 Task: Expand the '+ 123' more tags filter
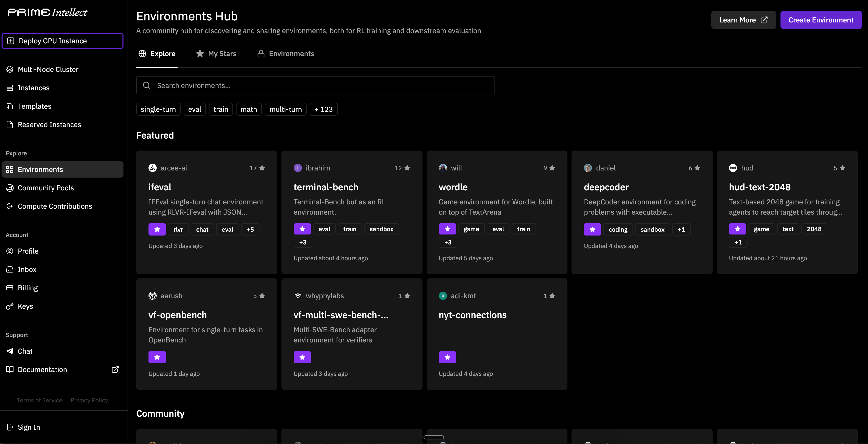[324, 109]
